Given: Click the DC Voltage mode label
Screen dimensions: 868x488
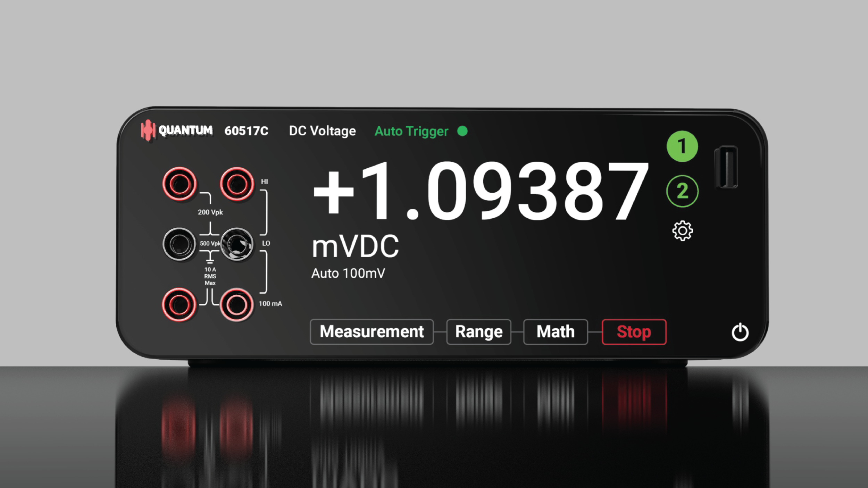Looking at the screenshot, I should click(322, 131).
